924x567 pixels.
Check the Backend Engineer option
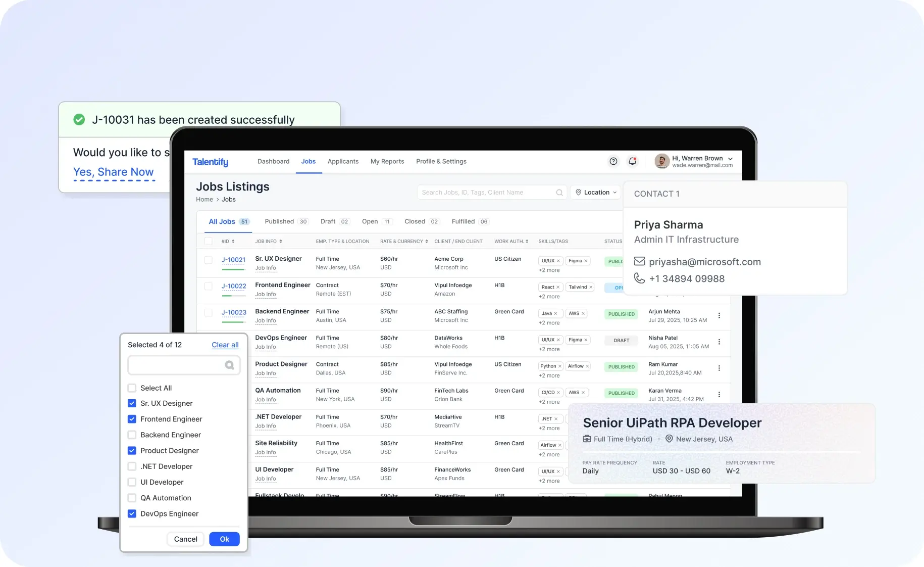(x=132, y=435)
